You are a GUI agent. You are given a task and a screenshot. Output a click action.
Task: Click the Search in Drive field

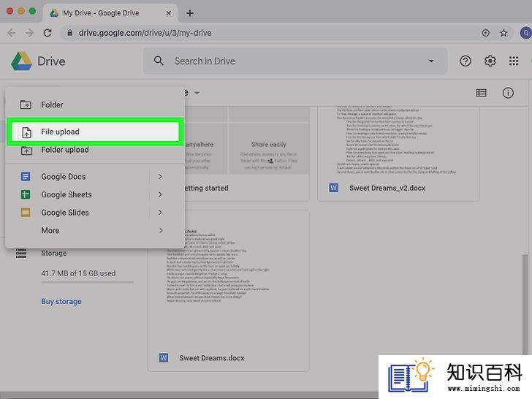point(294,61)
